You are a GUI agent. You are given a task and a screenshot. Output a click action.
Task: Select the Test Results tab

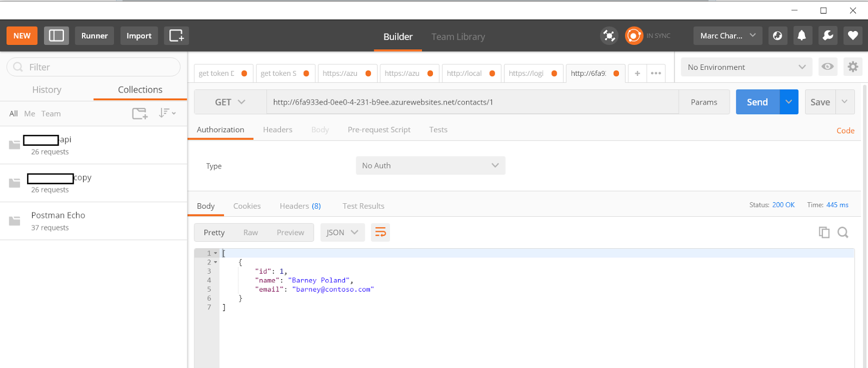point(363,206)
